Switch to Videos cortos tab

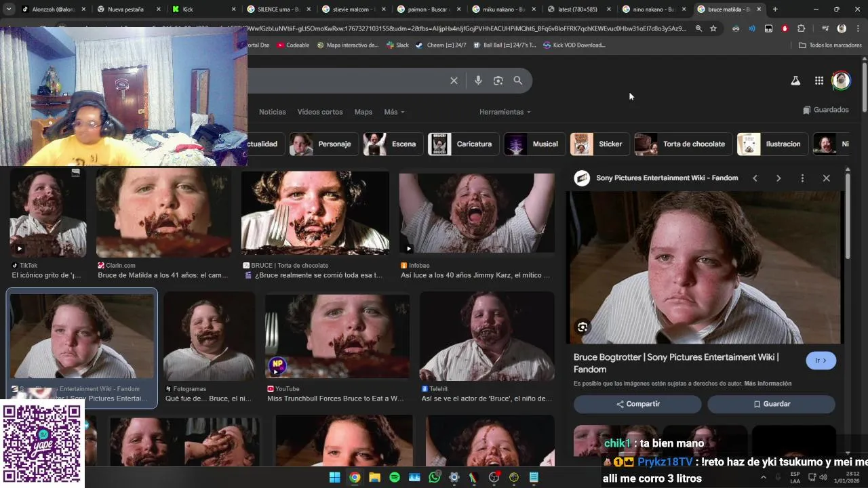[320, 112]
